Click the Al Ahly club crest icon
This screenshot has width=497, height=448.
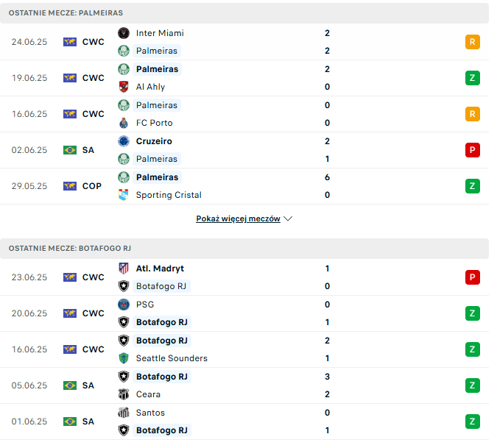(124, 87)
